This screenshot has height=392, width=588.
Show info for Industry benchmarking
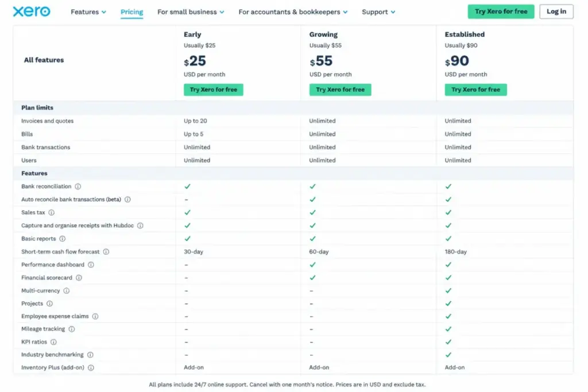click(x=90, y=355)
